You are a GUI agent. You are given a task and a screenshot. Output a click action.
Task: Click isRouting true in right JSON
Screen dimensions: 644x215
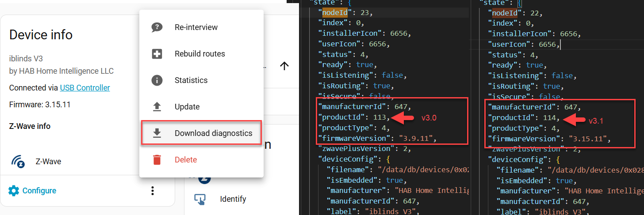click(526, 86)
